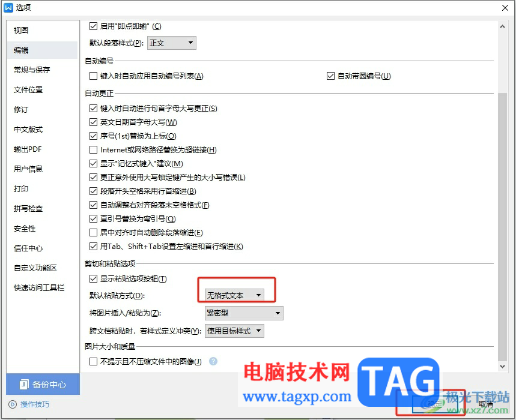Open 跨文档粘贴样式冲突 dropdown showing 使用目标样式
Image resolution: width=516 pixels, height=420 pixels.
(x=234, y=331)
